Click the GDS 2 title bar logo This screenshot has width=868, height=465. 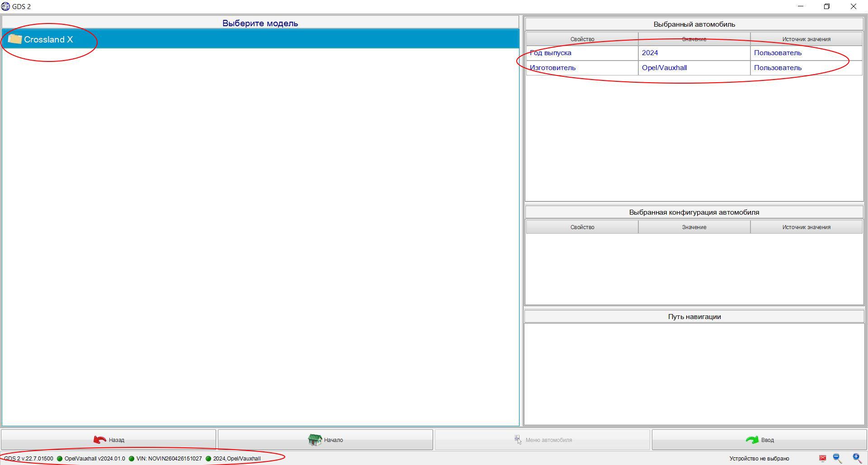pyautogui.click(x=5, y=6)
